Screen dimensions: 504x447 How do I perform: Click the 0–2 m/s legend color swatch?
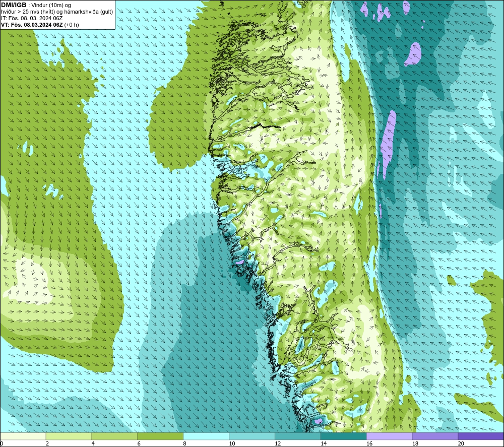tap(23, 436)
